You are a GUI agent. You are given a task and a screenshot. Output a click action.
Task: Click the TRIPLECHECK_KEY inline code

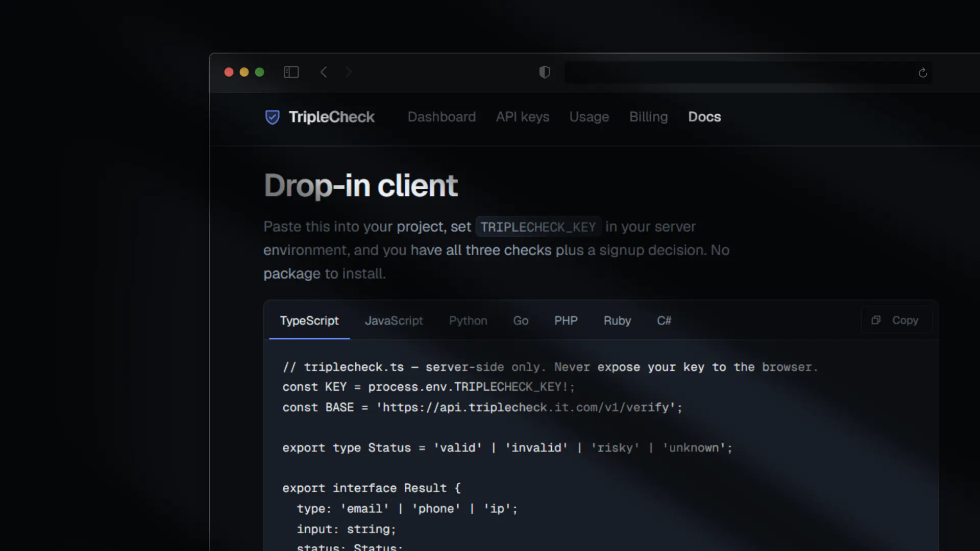[538, 227]
